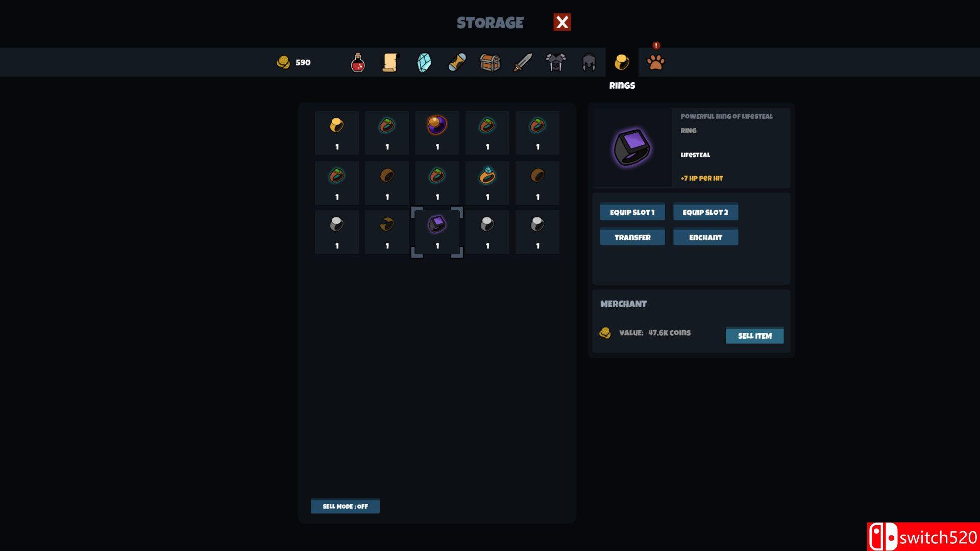Viewport: 980px width, 551px height.
Task: Open the swords/weapons inventory tab
Action: click(x=523, y=61)
